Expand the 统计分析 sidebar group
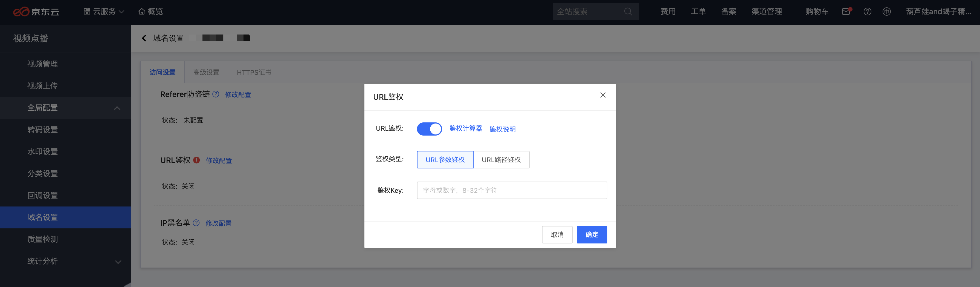 point(65,261)
